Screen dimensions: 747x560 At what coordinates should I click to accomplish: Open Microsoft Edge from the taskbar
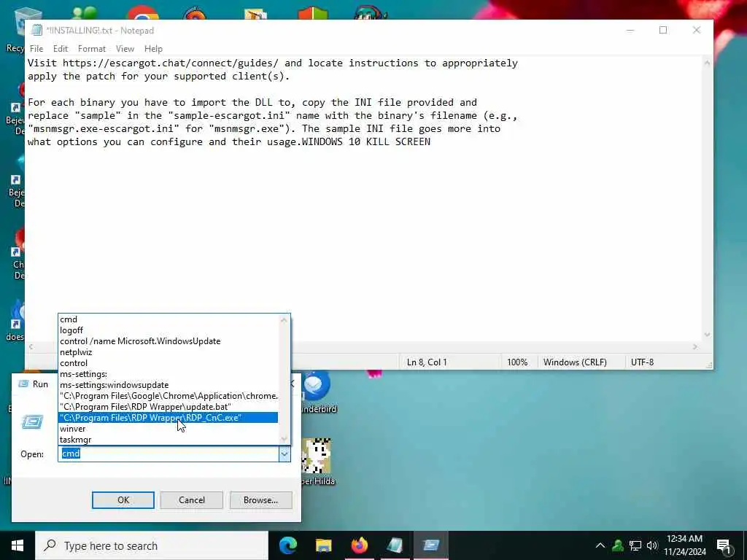click(287, 545)
